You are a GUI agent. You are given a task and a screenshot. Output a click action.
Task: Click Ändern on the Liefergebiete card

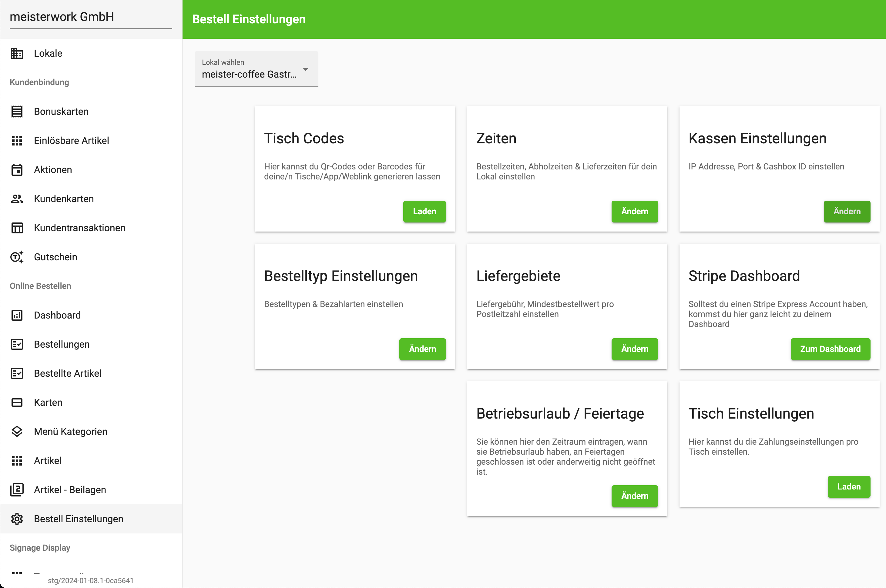click(634, 349)
